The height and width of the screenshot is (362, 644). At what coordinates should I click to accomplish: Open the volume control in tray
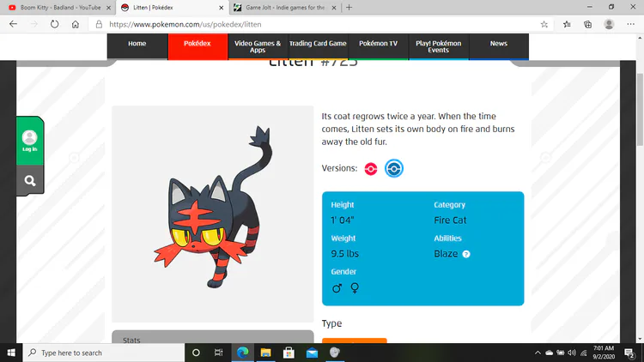click(x=572, y=353)
